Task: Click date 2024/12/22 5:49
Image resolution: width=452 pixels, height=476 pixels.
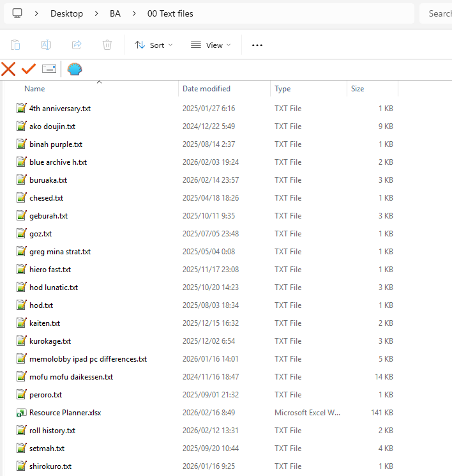Action: point(209,127)
